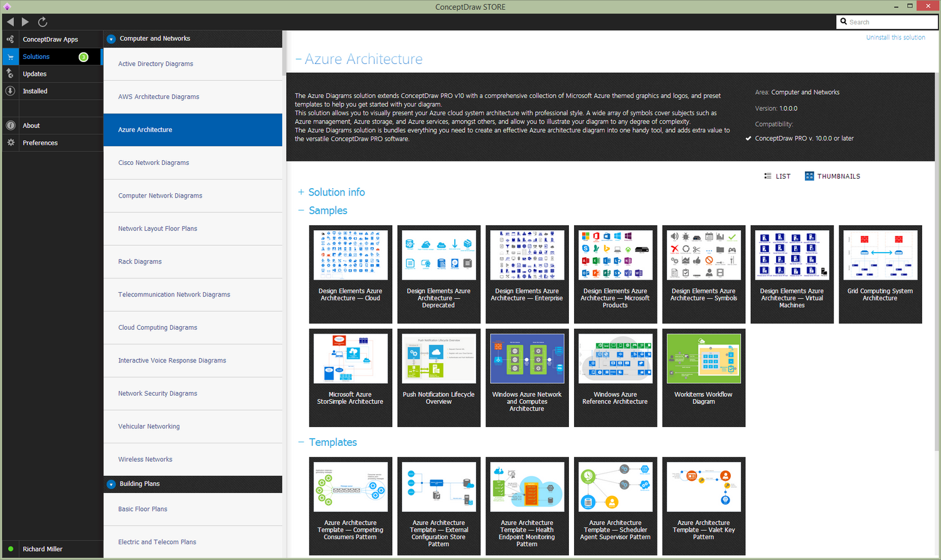The image size is (941, 560).
Task: Open External Configuration Store Pattern template
Action: tap(439, 506)
